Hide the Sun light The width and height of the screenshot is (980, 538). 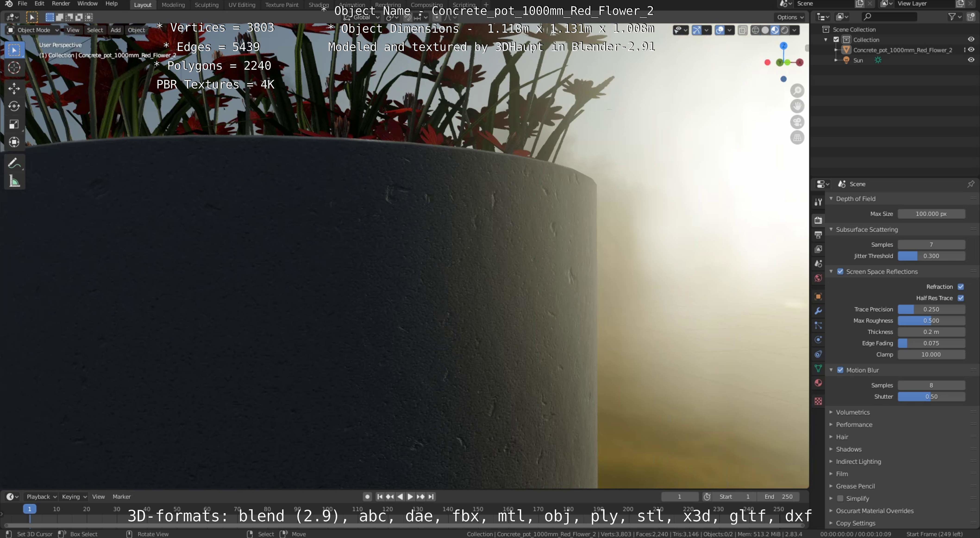click(x=971, y=60)
